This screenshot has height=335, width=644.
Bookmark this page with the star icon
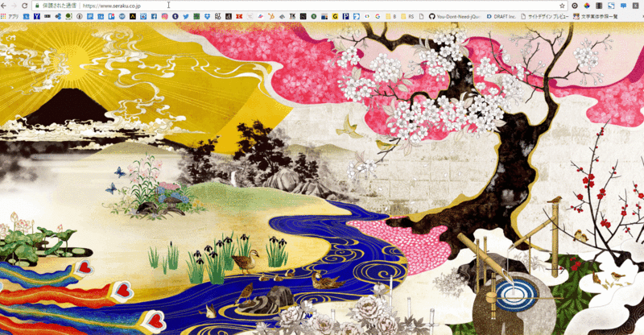click(562, 6)
